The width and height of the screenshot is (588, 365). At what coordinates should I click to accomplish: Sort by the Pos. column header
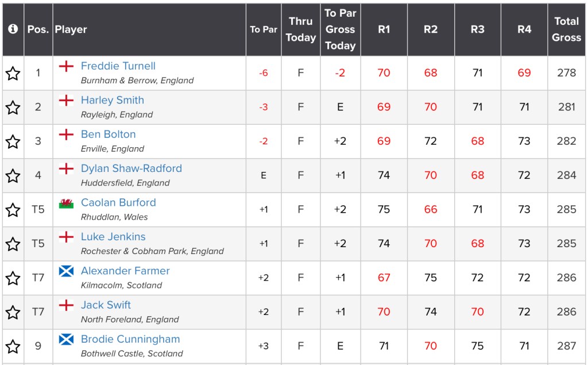tap(38, 29)
